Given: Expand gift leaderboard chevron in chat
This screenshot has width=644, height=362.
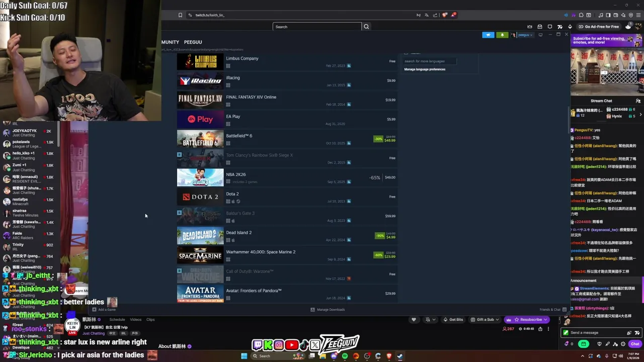Looking at the screenshot, I should (x=640, y=116).
